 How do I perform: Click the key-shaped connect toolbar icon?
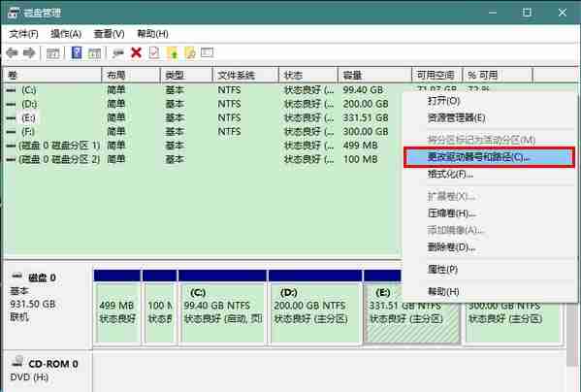(118, 53)
